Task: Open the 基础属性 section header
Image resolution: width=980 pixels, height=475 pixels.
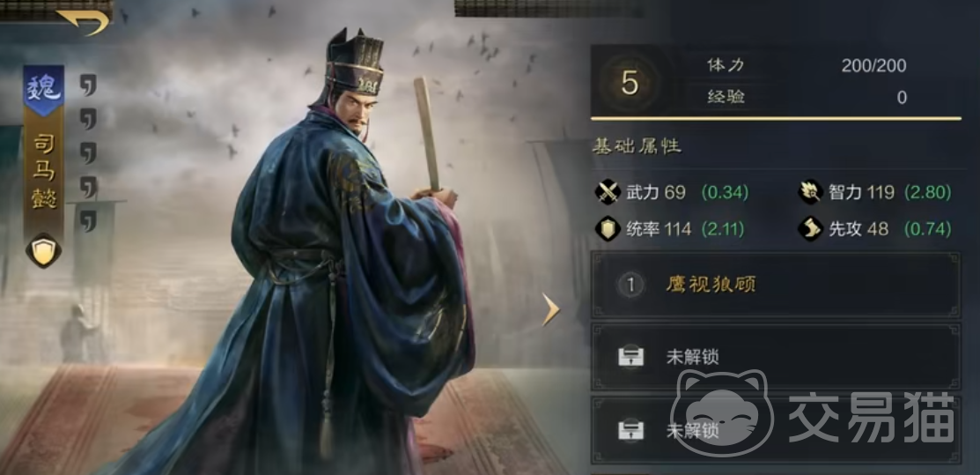Action: point(637,148)
